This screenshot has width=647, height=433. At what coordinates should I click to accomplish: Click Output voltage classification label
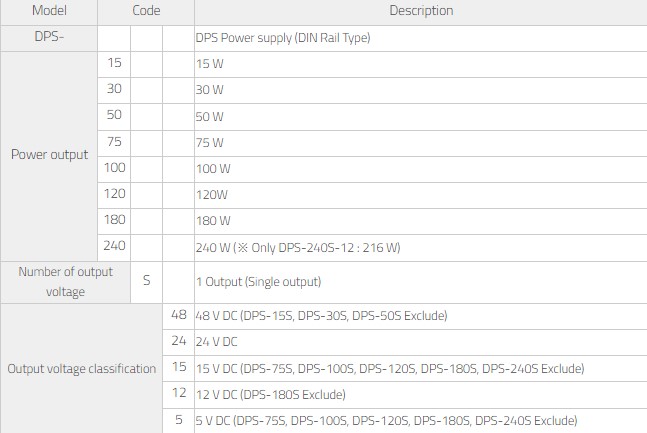point(81,369)
